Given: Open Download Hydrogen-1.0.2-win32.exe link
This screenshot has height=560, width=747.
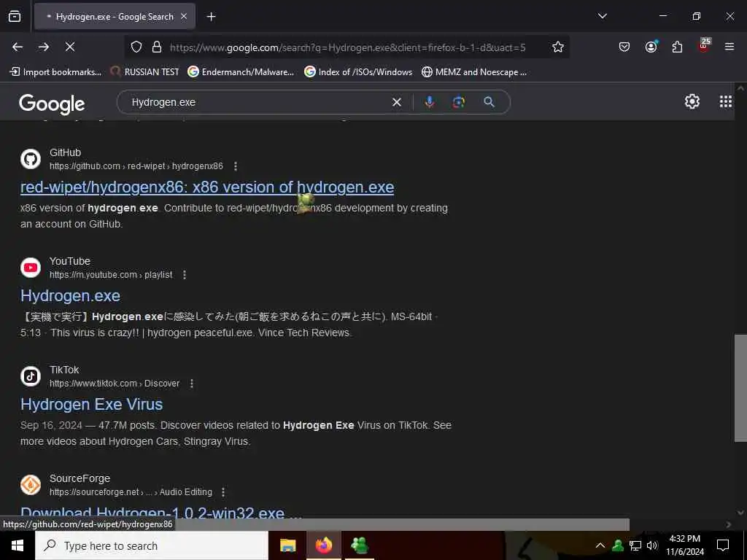Looking at the screenshot, I should 161,512.
